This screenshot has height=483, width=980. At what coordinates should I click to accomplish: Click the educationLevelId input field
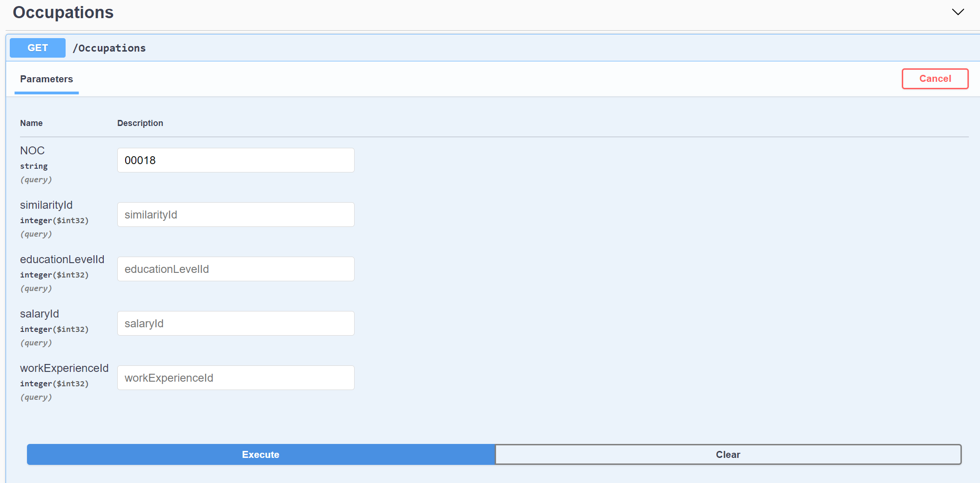pos(236,269)
